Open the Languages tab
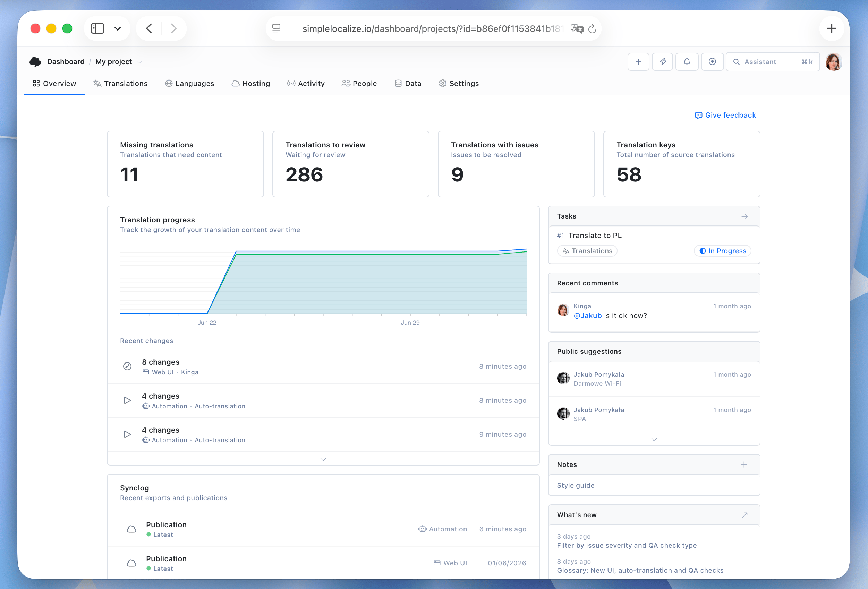Viewport: 868px width, 589px height. (x=190, y=84)
